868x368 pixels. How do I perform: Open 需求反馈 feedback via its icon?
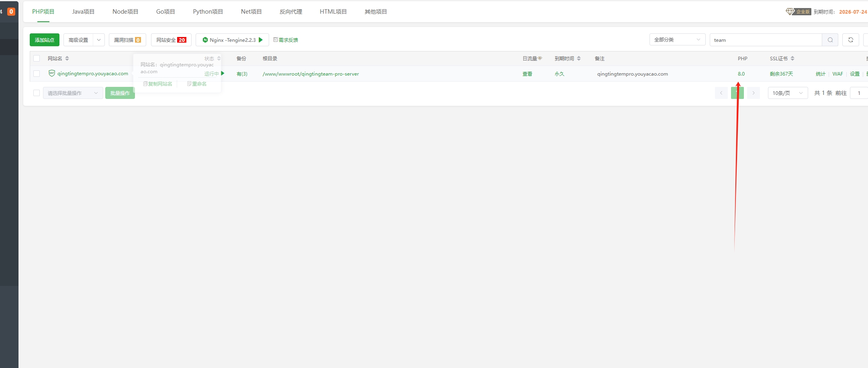[275, 40]
